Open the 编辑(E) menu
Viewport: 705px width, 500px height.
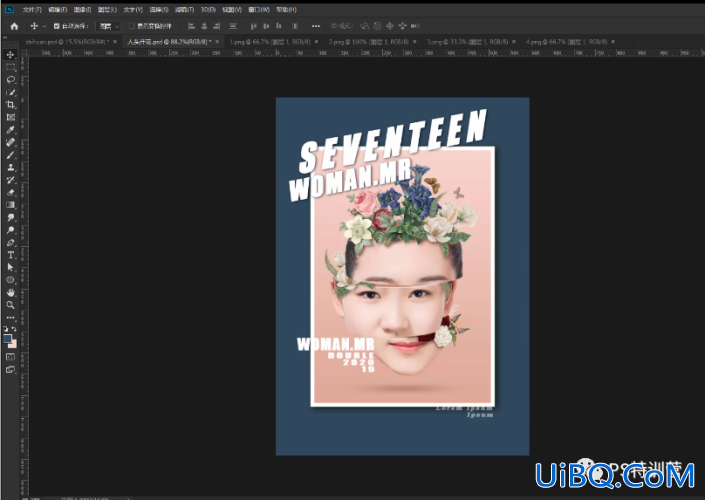click(58, 9)
